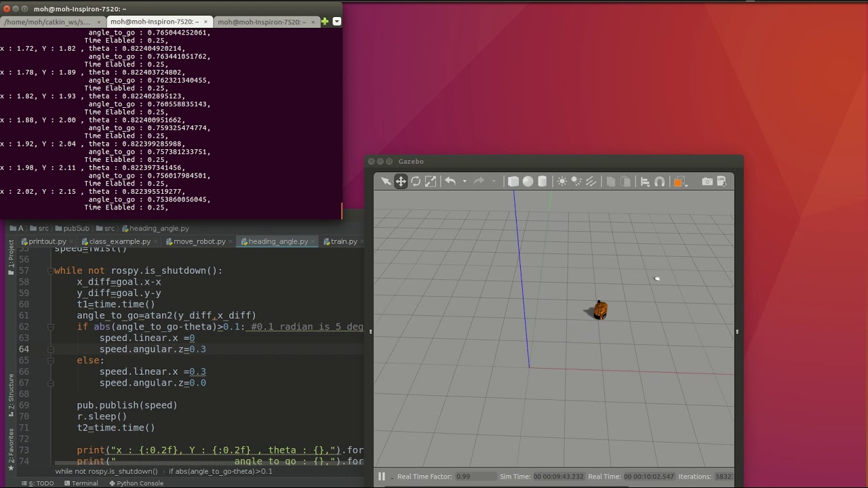Click the pubSub folder in the breadcrumb
This screenshot has width=868, height=488.
tap(72, 228)
